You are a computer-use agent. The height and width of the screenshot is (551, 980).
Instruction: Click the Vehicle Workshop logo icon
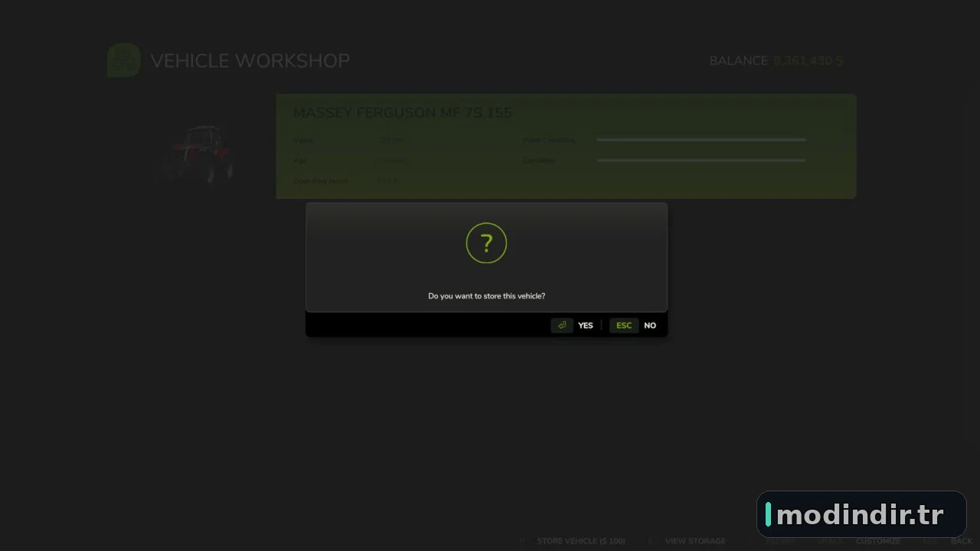[x=123, y=60]
